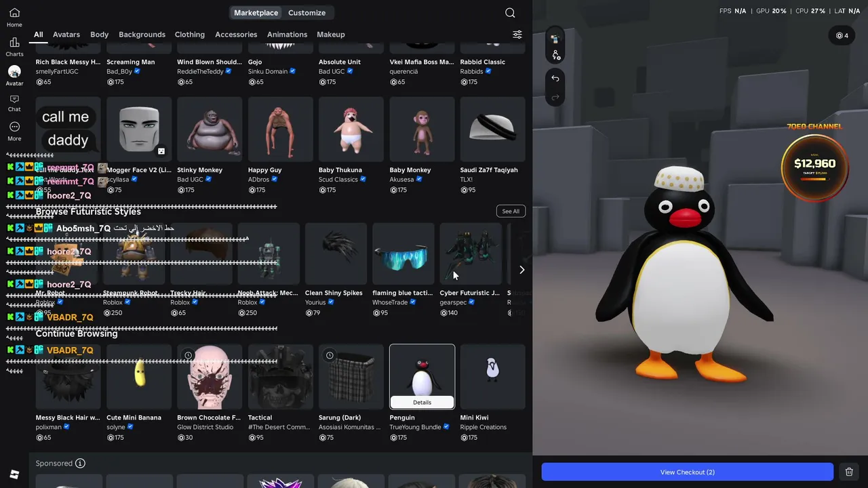Click See All for Futuristic Styles
The height and width of the screenshot is (488, 868).
point(511,211)
